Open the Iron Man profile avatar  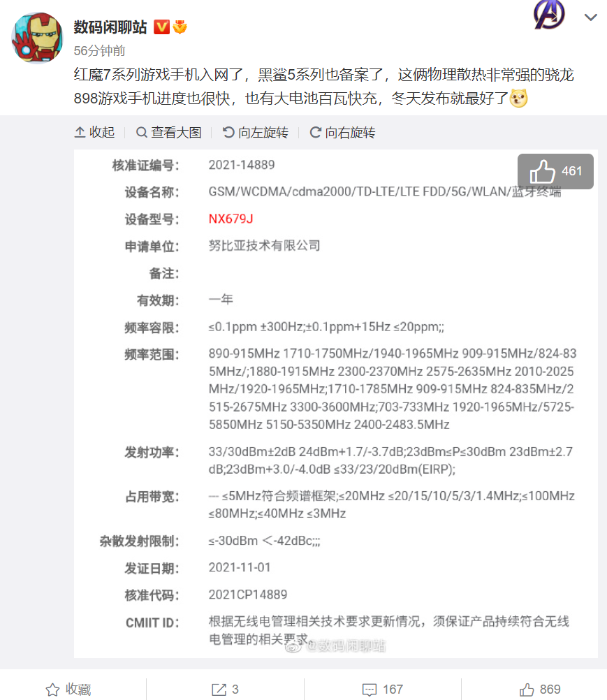coord(37,38)
